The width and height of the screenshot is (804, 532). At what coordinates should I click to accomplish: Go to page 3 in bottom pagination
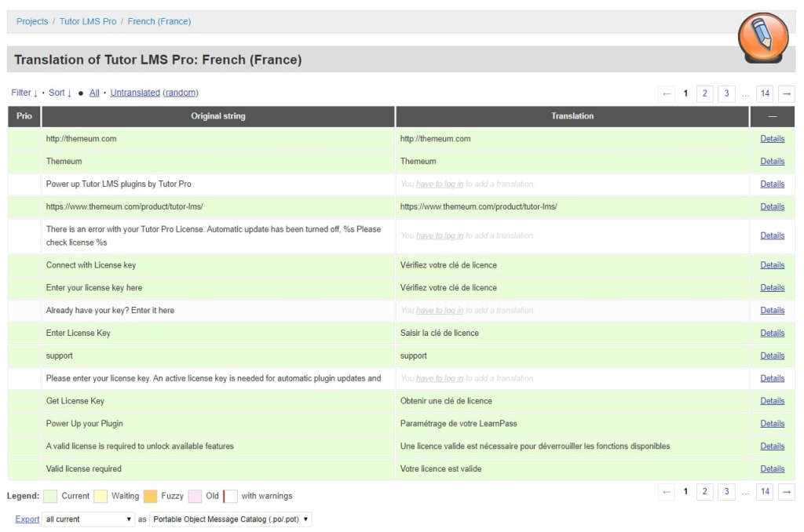726,492
